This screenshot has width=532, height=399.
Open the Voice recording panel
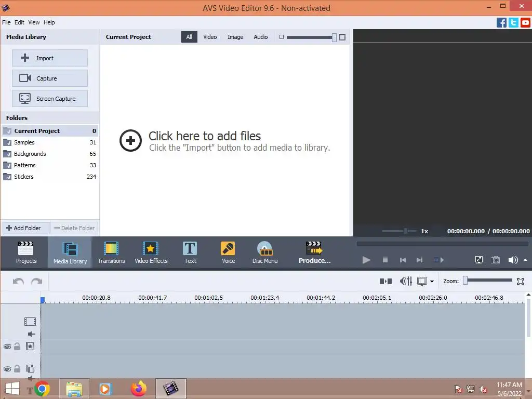(x=228, y=252)
